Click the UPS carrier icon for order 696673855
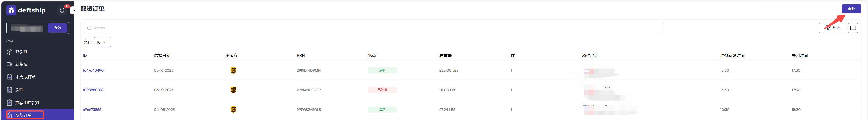Screen dimensions: 868x120 (233, 110)
